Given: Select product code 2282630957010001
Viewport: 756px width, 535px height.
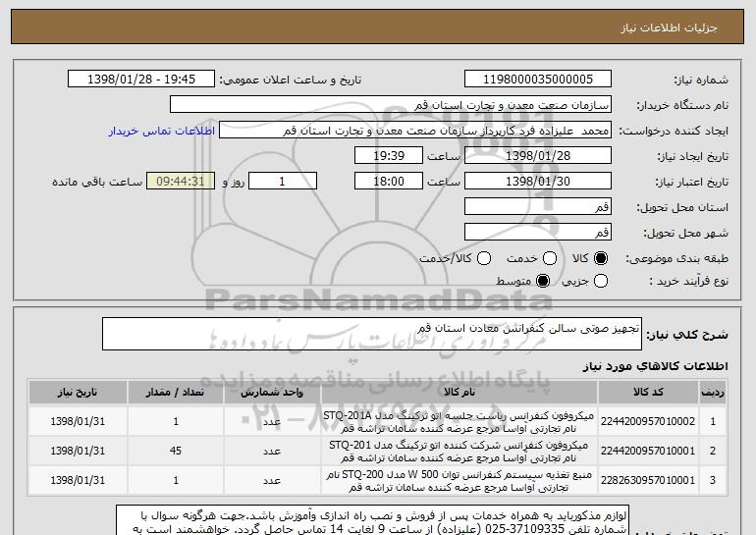Looking at the screenshot, I should click(648, 481).
